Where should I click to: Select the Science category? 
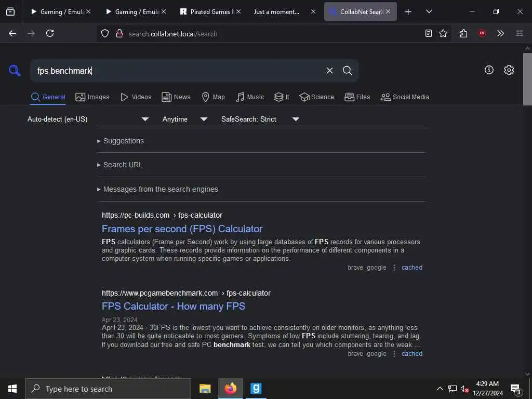tap(316, 97)
